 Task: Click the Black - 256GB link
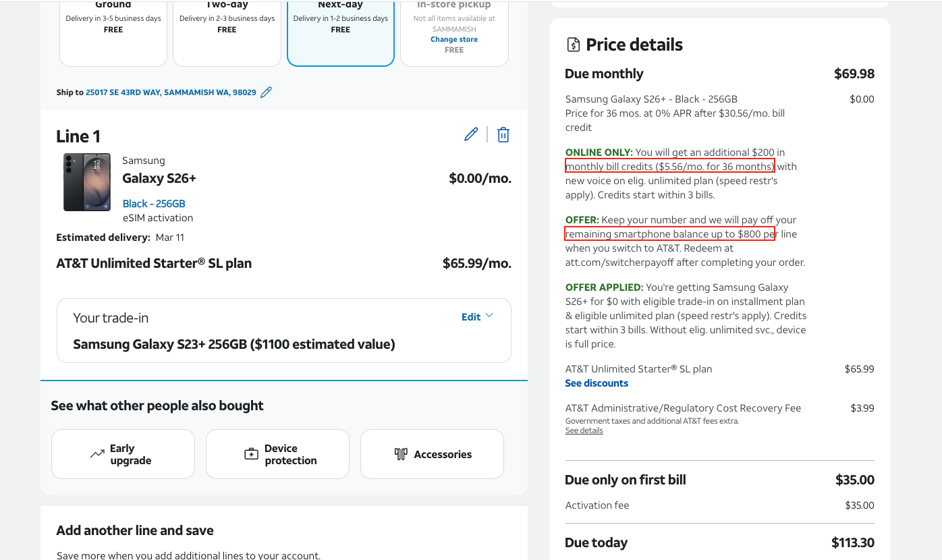[x=154, y=204]
